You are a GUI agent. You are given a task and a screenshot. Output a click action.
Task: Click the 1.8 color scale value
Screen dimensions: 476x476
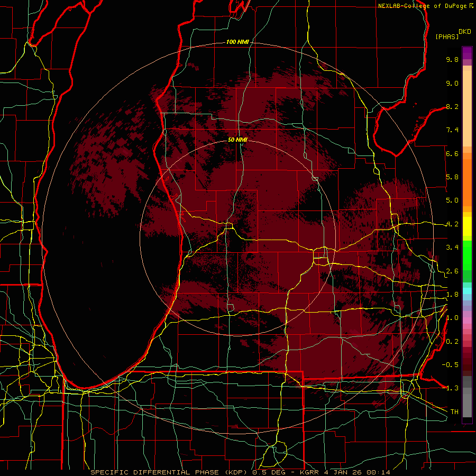(452, 295)
